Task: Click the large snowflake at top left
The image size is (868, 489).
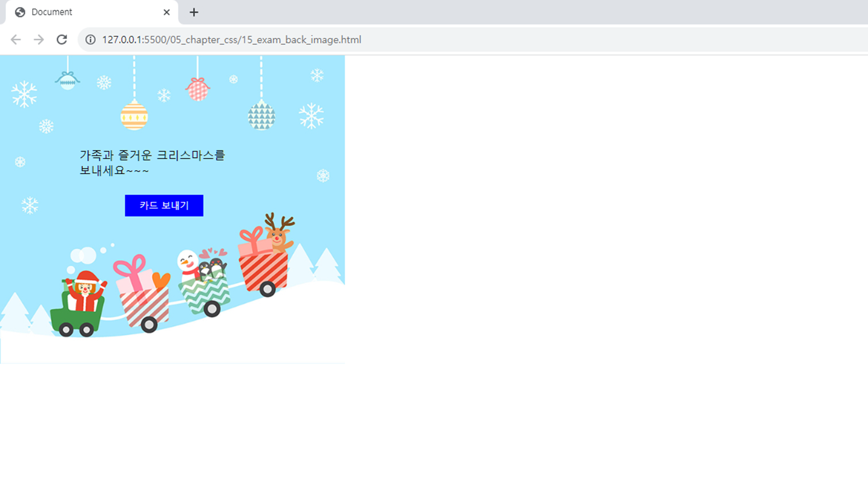Action: point(24,94)
